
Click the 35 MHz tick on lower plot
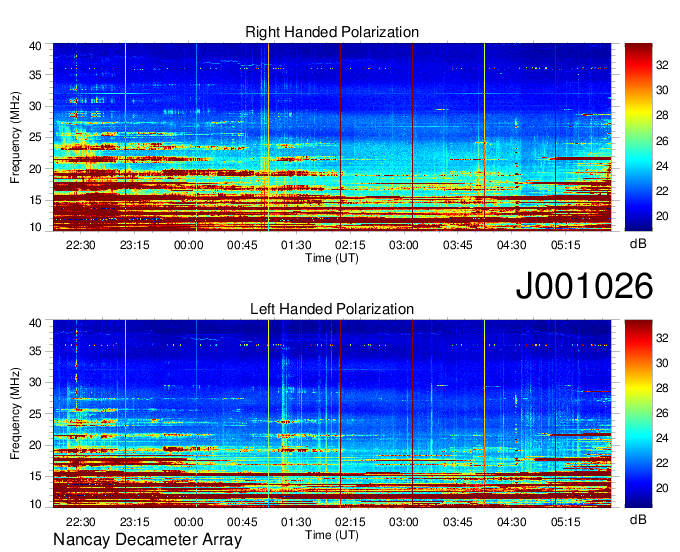click(36, 351)
